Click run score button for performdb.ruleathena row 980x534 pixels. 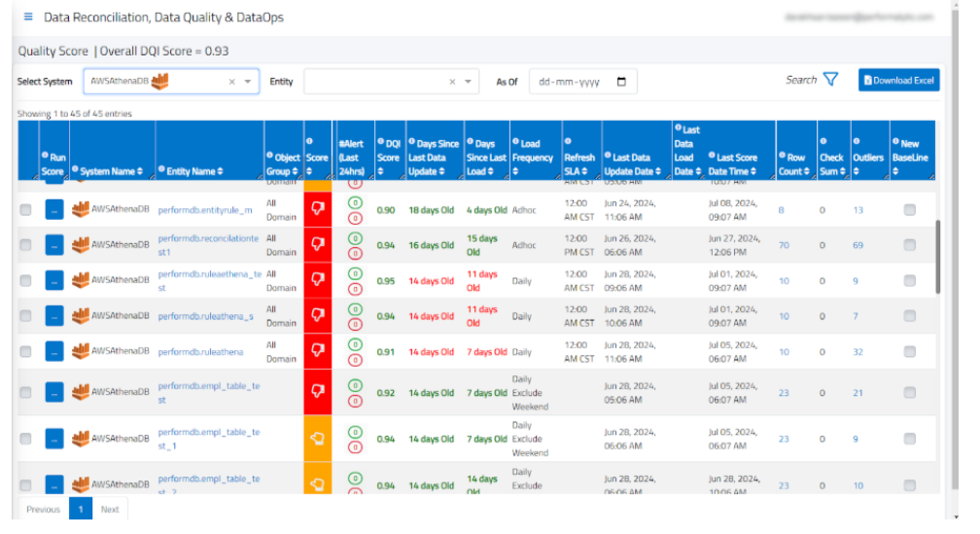point(53,351)
